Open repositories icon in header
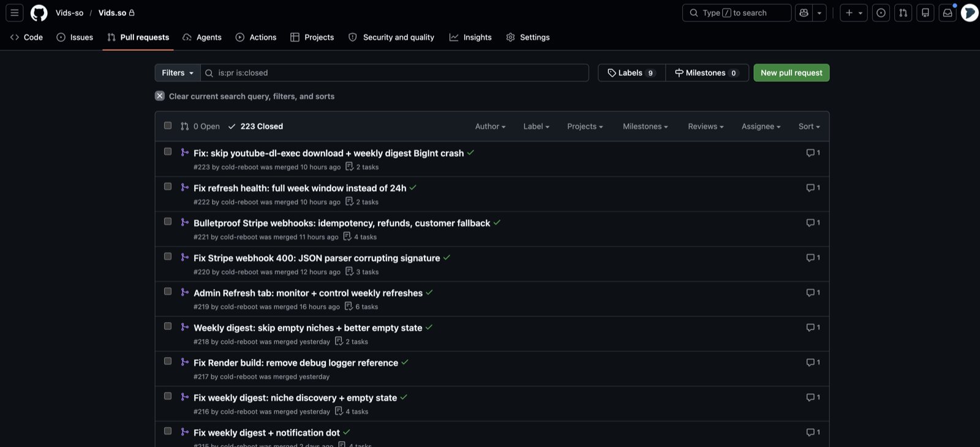 (925, 13)
